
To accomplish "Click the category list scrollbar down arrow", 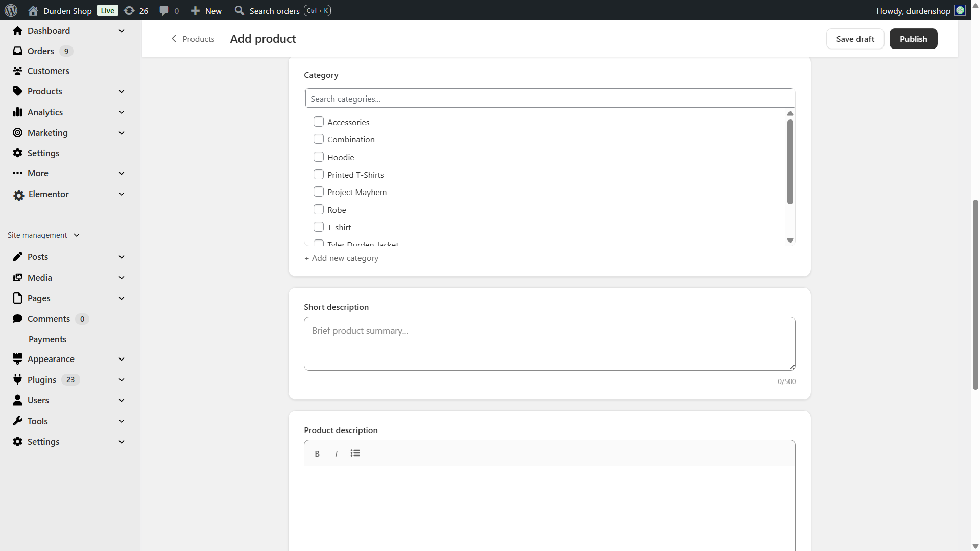I will coord(790,241).
